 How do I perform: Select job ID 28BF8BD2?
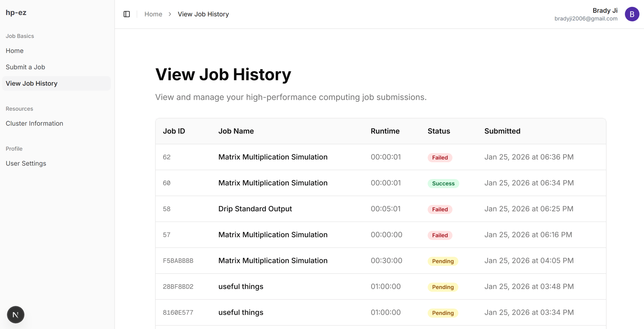click(x=178, y=287)
